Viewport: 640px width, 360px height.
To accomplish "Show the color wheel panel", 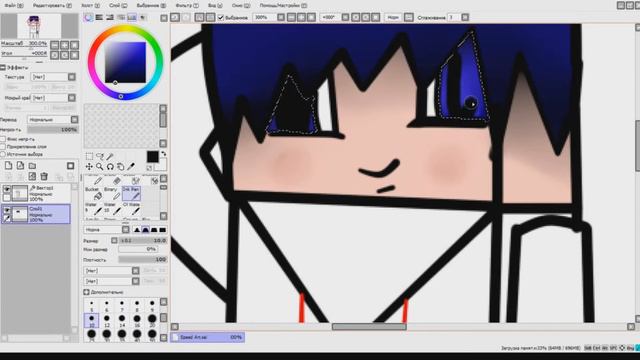I will click(89, 18).
